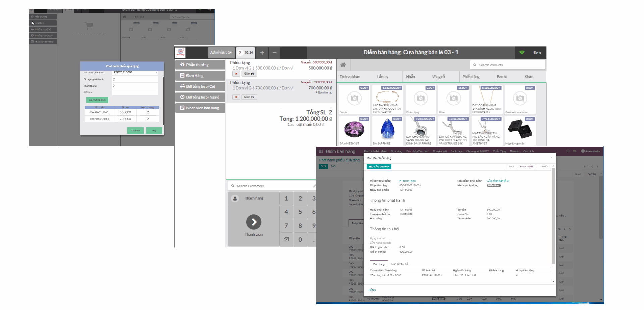Switch to the Lịch sử thu hồi tab

tap(400, 264)
